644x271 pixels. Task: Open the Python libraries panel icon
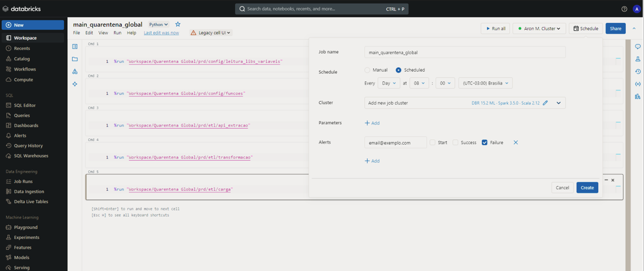(638, 96)
